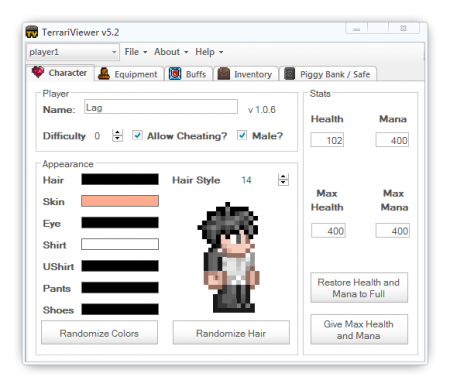This screenshot has height=387, width=450.
Task: Click the Health field showing 102
Action: [327, 140]
